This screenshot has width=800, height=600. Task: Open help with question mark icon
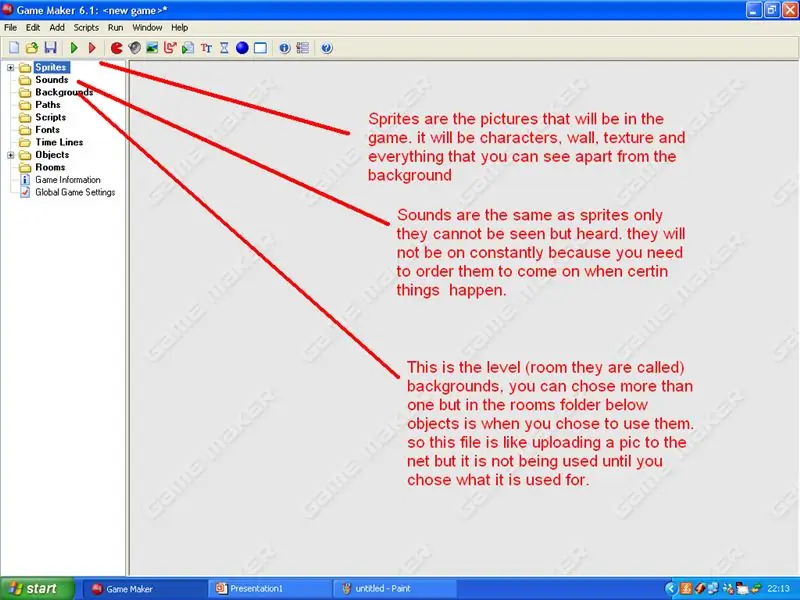(x=327, y=48)
